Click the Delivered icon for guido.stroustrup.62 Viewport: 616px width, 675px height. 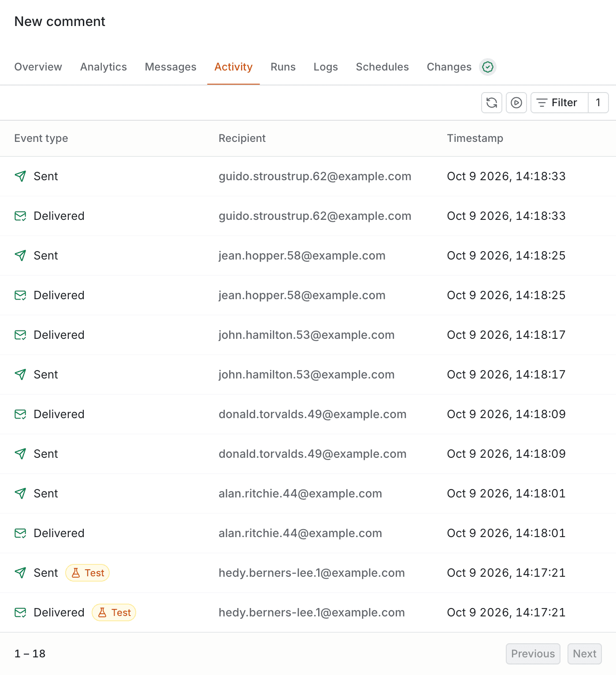click(x=20, y=216)
